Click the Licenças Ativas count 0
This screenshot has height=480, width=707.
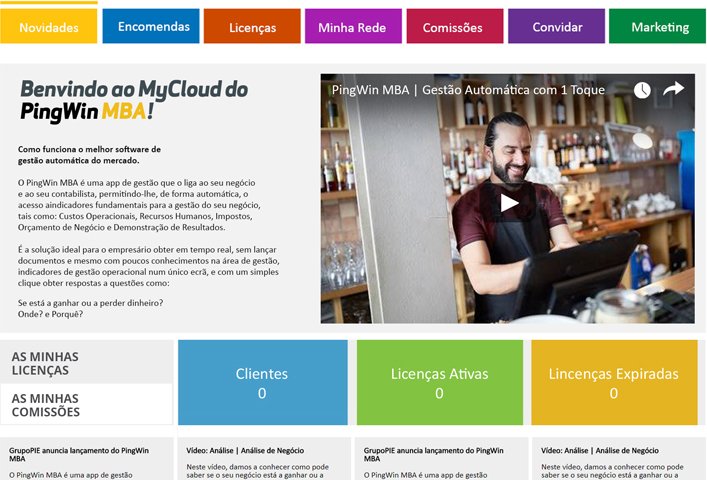coord(439,393)
